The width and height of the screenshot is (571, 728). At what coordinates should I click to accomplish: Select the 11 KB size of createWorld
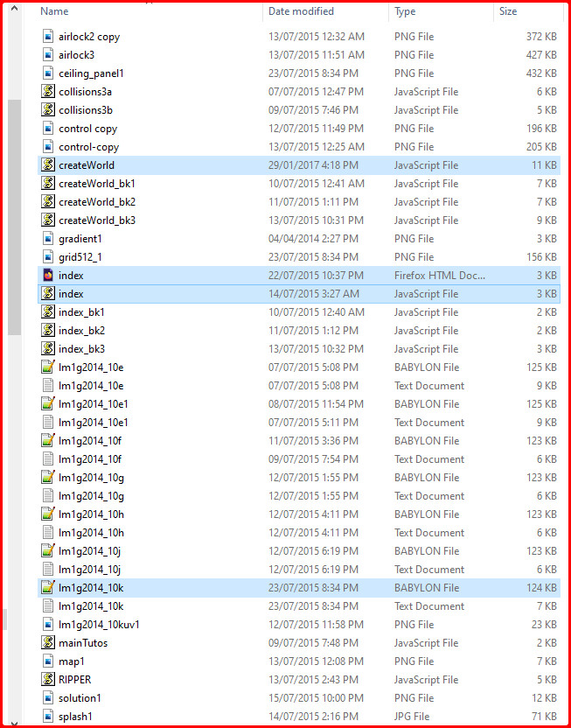544,165
